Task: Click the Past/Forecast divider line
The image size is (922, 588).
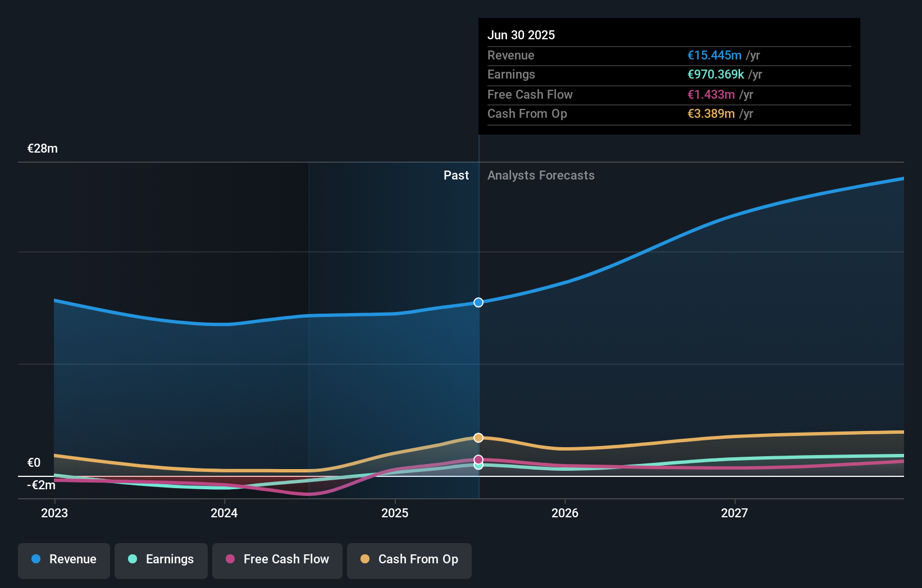Action: click(x=478, y=337)
